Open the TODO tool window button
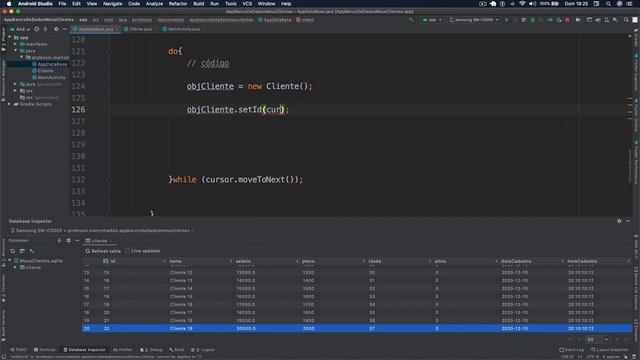The width and height of the screenshot is (640, 360). point(19,350)
